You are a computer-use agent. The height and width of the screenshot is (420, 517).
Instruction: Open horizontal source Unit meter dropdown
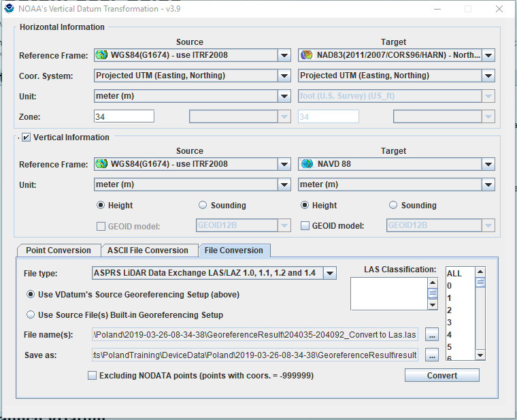284,96
